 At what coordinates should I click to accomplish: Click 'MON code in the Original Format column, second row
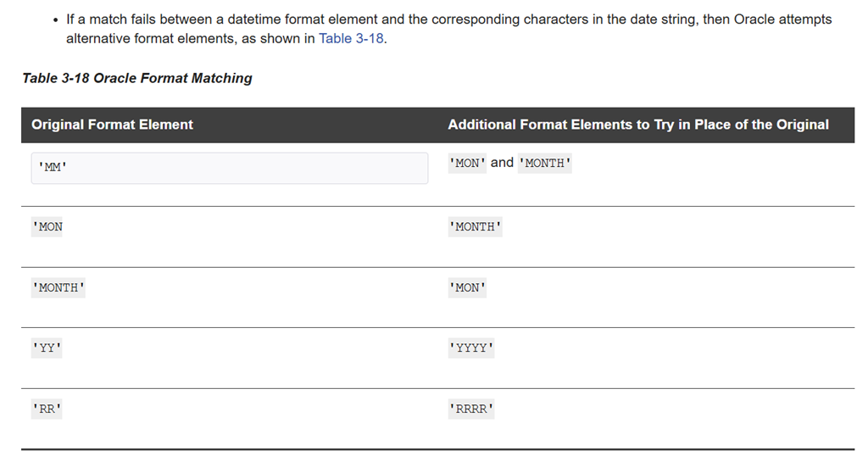(47, 227)
